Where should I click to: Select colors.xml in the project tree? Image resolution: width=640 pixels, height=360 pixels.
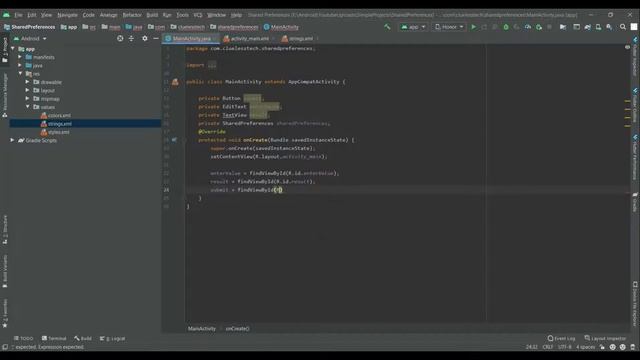[59, 116]
